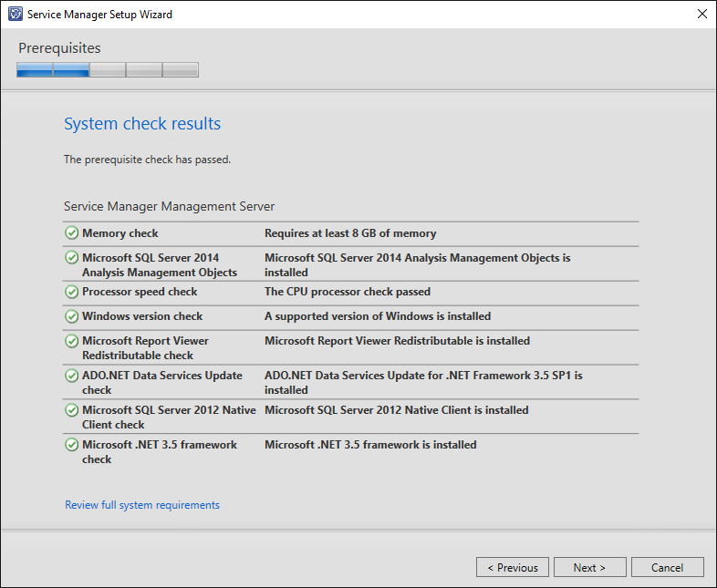Click green check icon for Processor speed check
Image resolution: width=717 pixels, height=588 pixels.
pyautogui.click(x=72, y=292)
